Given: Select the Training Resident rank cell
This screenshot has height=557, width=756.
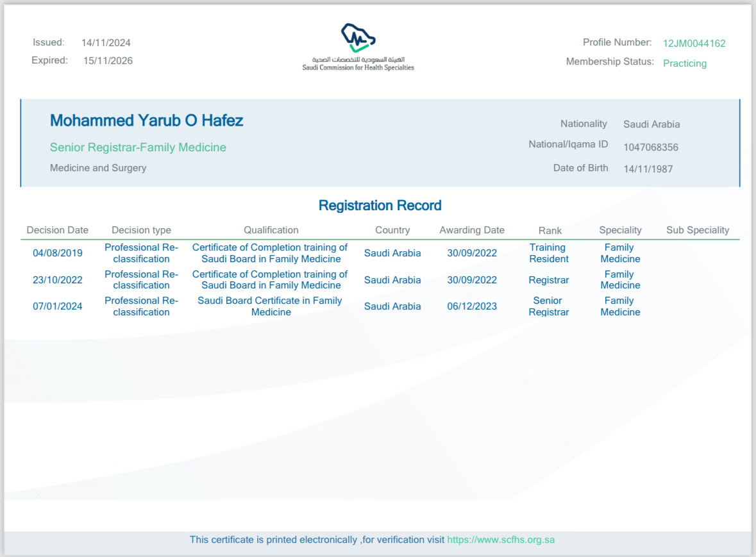Looking at the screenshot, I should [x=548, y=253].
